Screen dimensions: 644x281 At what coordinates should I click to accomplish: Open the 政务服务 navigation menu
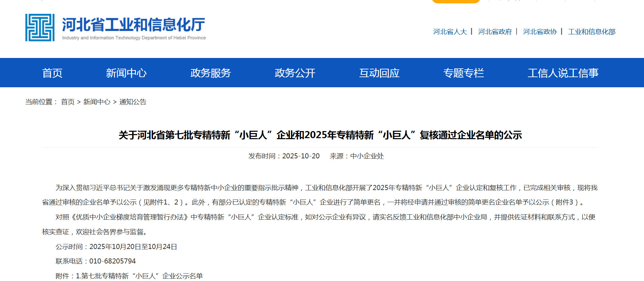[210, 73]
